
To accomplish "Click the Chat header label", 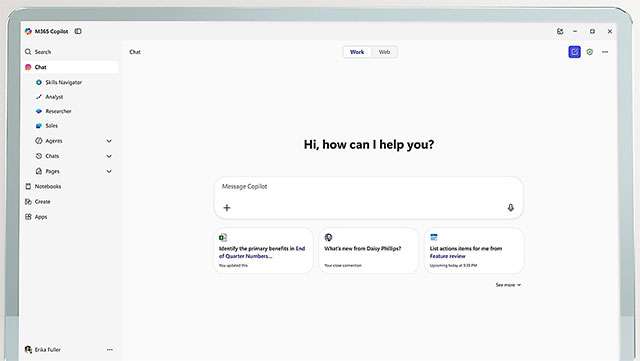I will pos(135,52).
